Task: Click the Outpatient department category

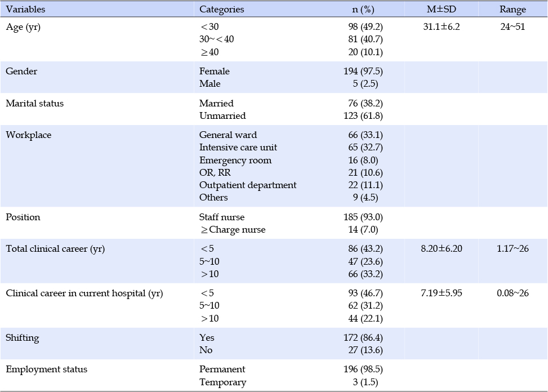Action: (248, 185)
